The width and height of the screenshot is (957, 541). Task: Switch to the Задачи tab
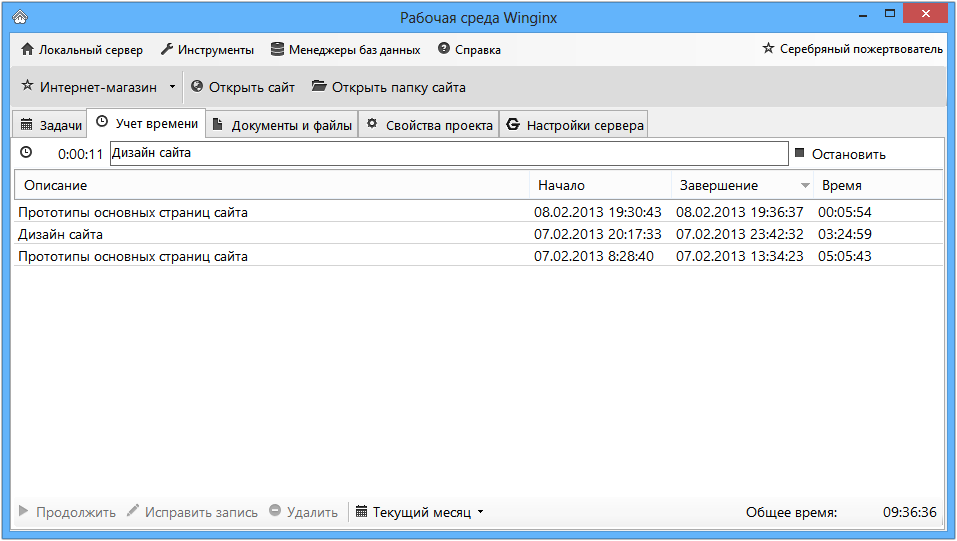tap(51, 125)
